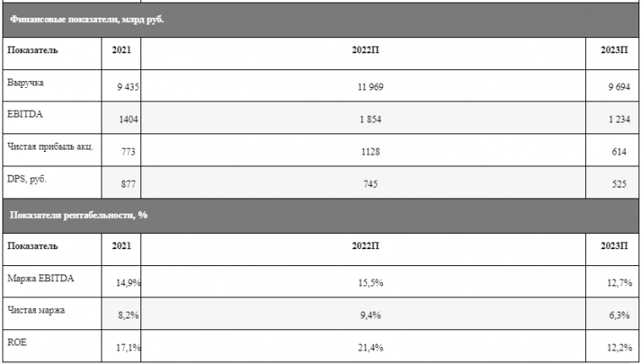Click the net margin value 6,3%
This screenshot has width=641, height=364.
tap(618, 314)
